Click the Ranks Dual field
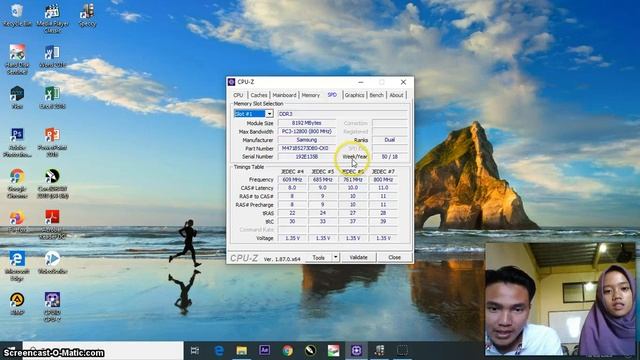 390,140
